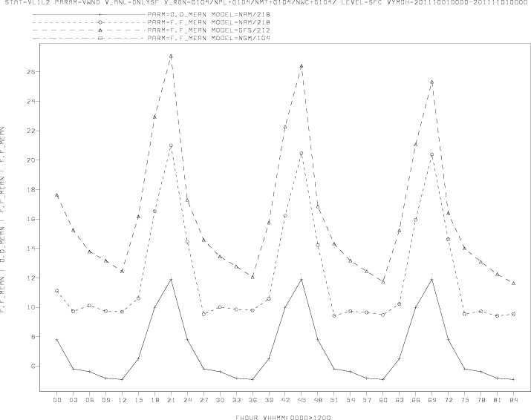Click y-axis tick label 26

pos(30,72)
